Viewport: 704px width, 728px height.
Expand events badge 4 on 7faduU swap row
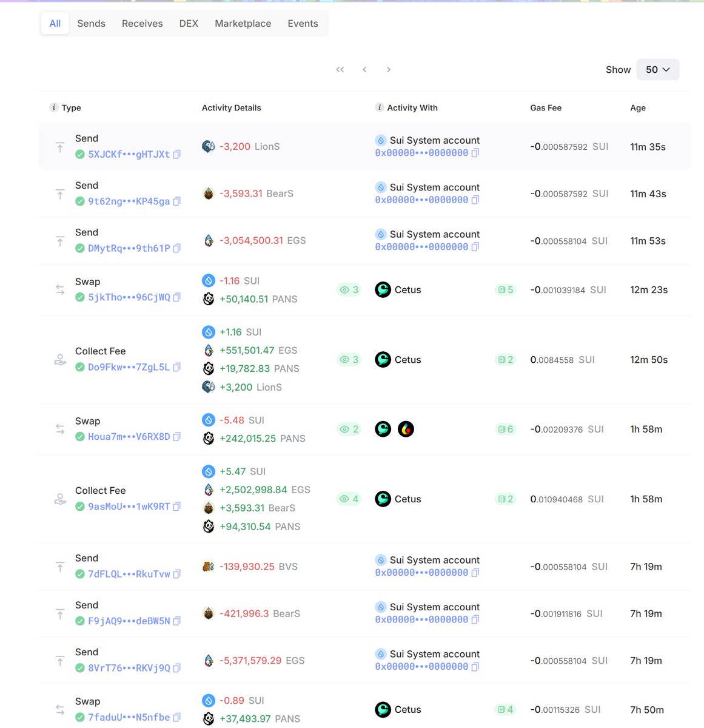(505, 710)
